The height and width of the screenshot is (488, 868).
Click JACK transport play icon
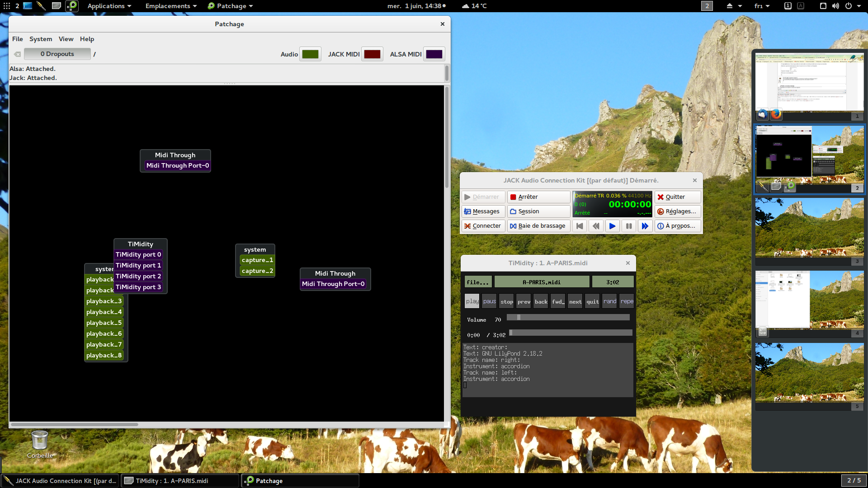pyautogui.click(x=612, y=226)
